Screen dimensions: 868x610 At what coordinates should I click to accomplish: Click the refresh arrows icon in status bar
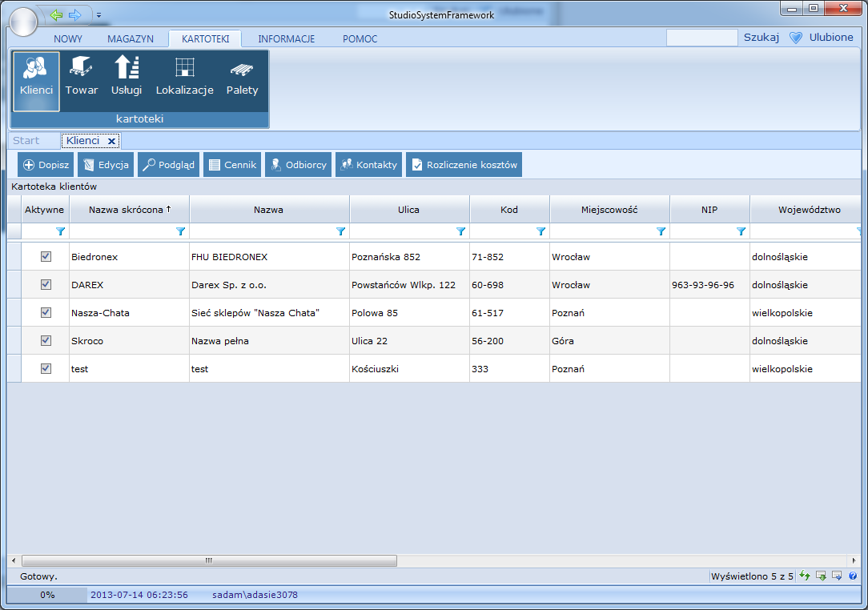point(804,576)
